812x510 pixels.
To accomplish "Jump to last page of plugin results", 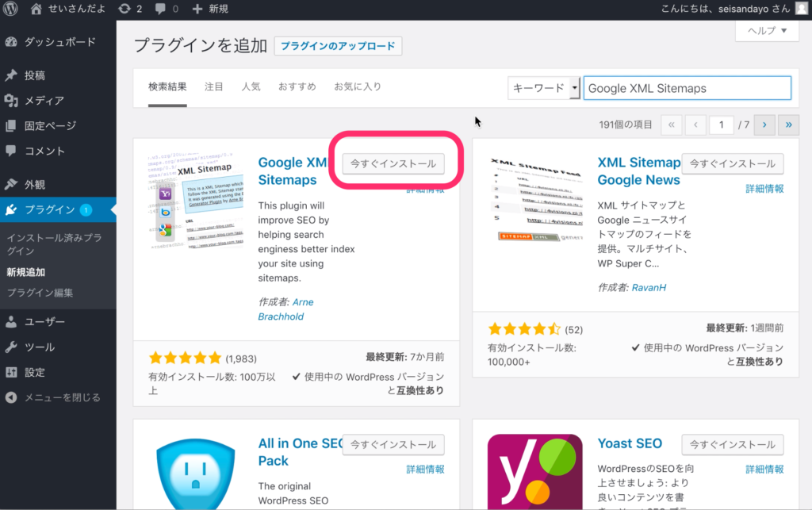I will (789, 125).
